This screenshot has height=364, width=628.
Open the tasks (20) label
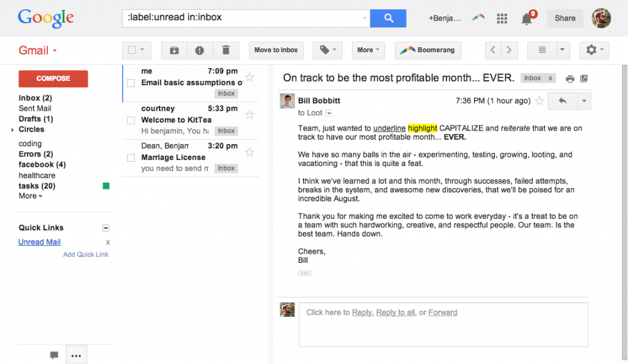coord(37,186)
